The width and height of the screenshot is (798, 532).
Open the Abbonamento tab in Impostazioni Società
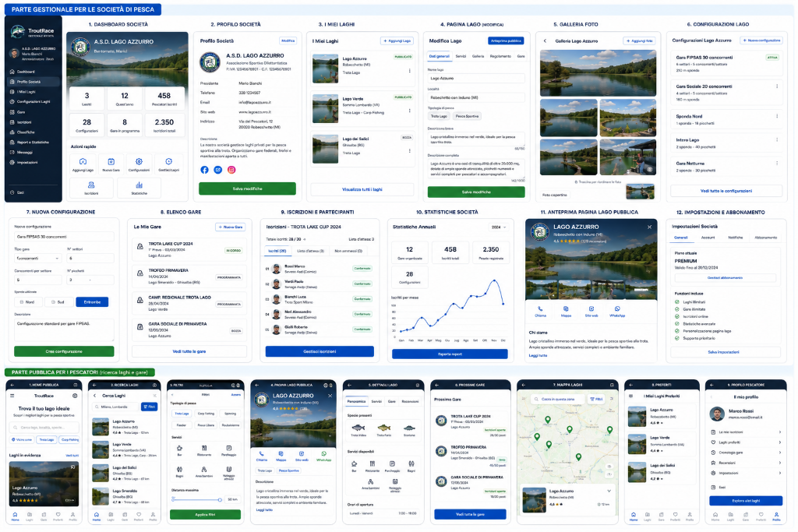(x=765, y=238)
